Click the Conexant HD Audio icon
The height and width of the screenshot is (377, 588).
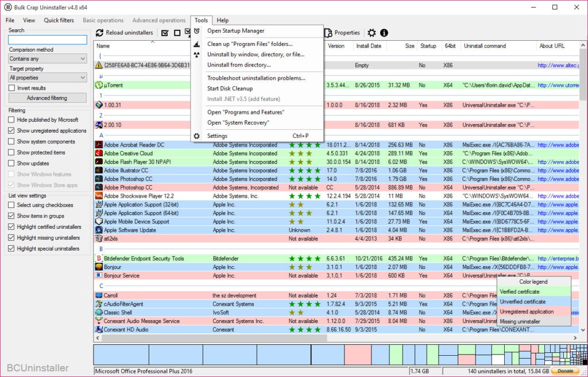(x=99, y=330)
